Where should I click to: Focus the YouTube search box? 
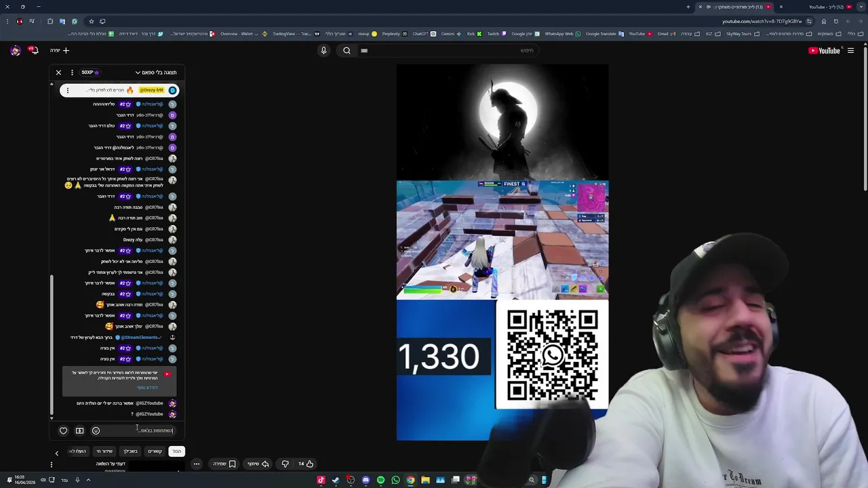[x=448, y=50]
